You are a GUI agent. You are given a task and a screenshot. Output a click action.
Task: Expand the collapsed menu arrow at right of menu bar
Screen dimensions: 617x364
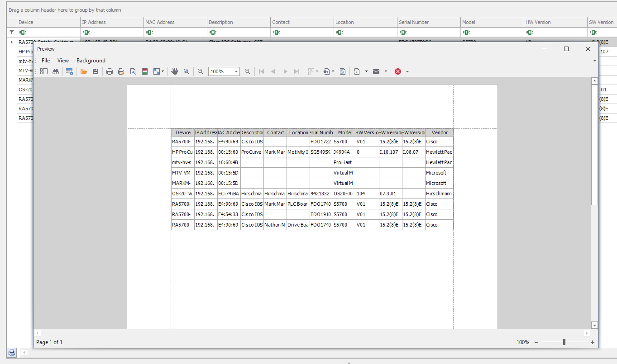(594, 61)
